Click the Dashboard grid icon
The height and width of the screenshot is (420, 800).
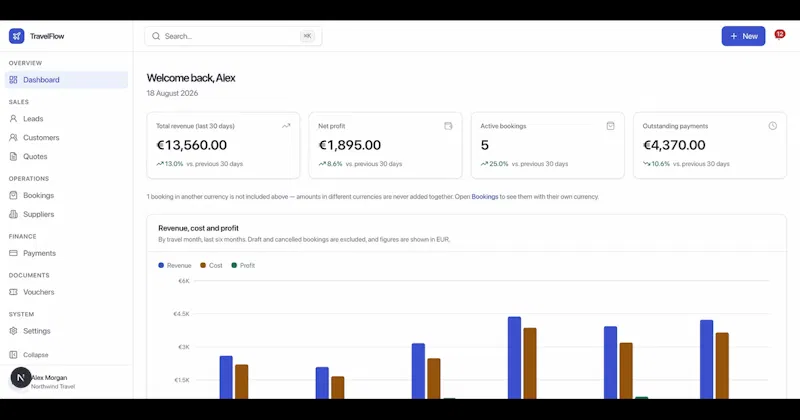pyautogui.click(x=13, y=80)
